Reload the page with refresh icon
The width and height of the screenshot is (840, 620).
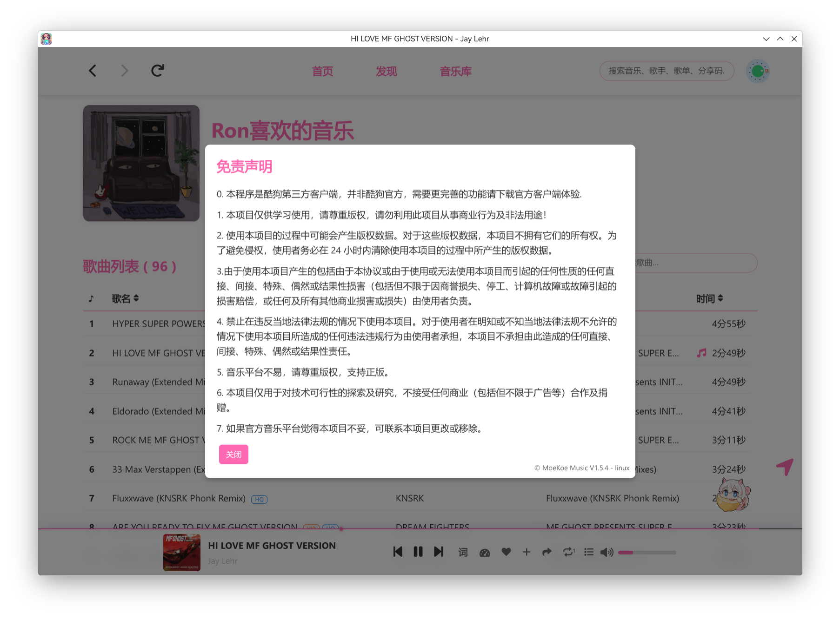pos(157,71)
